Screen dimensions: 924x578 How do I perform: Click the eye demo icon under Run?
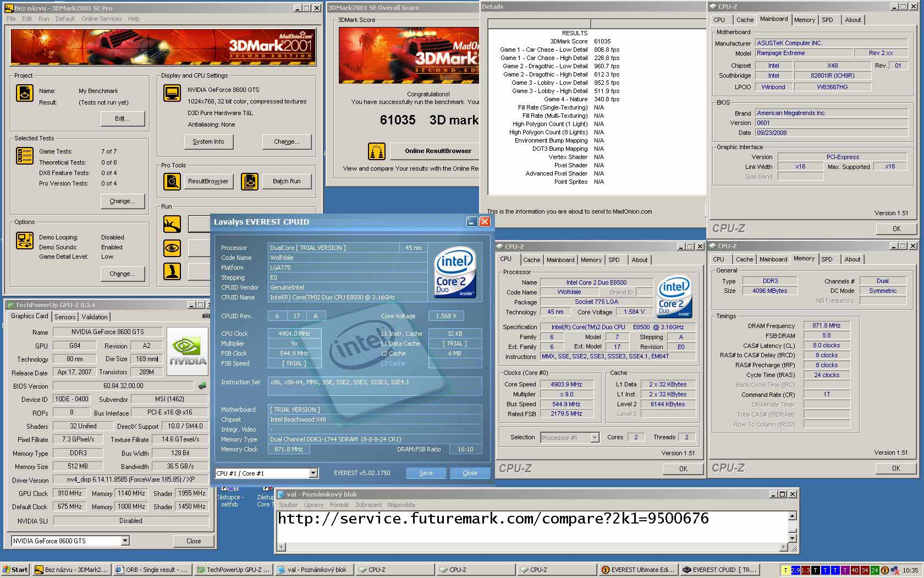click(172, 248)
